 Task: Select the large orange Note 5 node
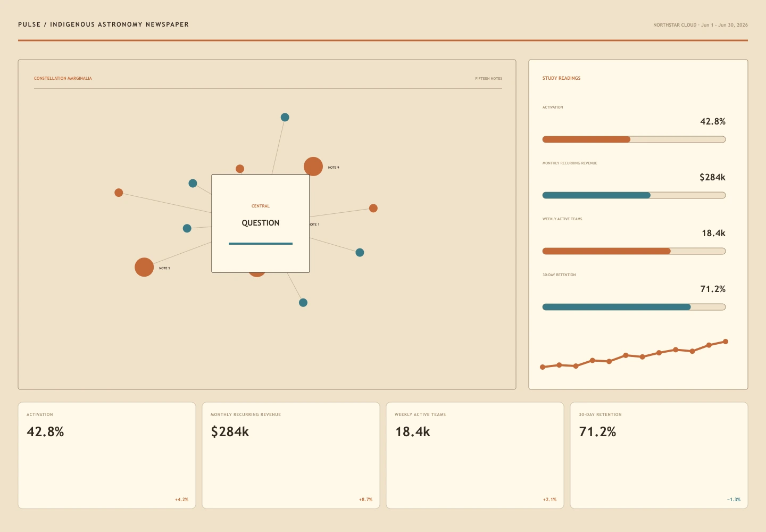[x=144, y=267]
